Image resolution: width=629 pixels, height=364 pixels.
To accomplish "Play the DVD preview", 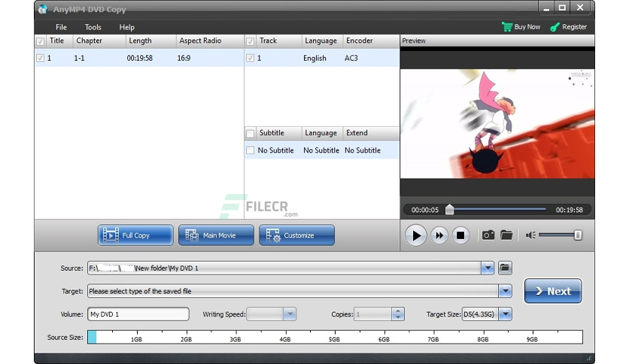I will click(x=415, y=235).
